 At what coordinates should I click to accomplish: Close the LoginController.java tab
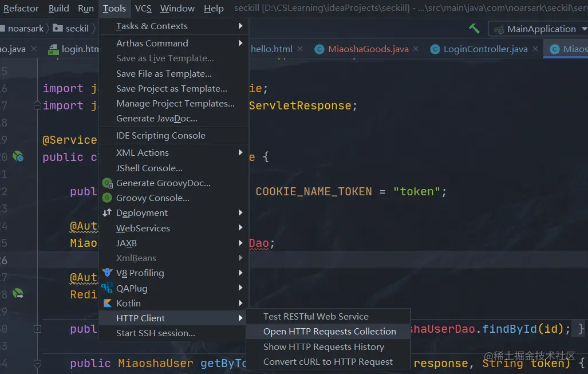coord(535,49)
